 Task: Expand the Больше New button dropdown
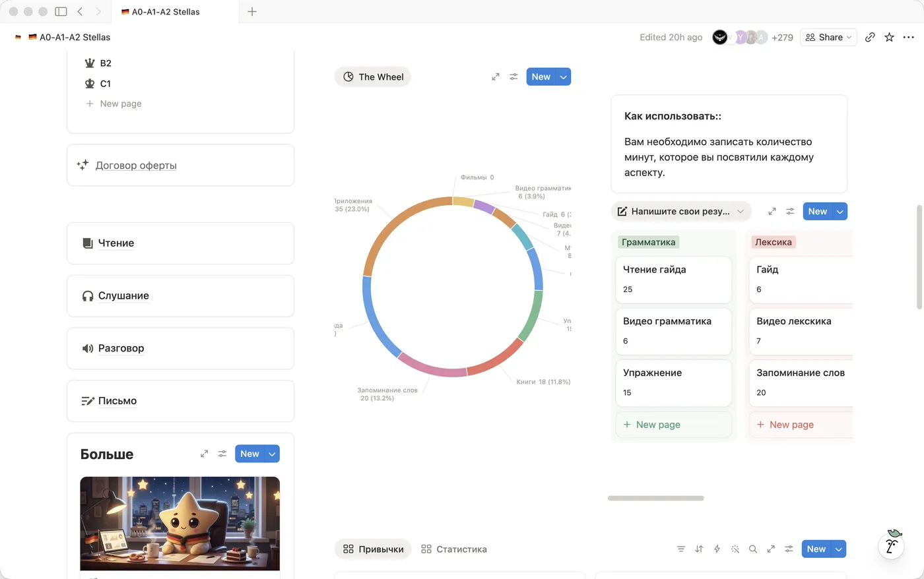point(272,454)
